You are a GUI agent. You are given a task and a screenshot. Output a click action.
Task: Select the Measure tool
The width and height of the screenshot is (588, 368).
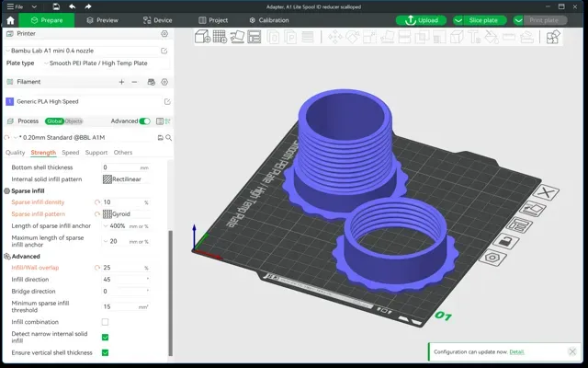point(509,37)
